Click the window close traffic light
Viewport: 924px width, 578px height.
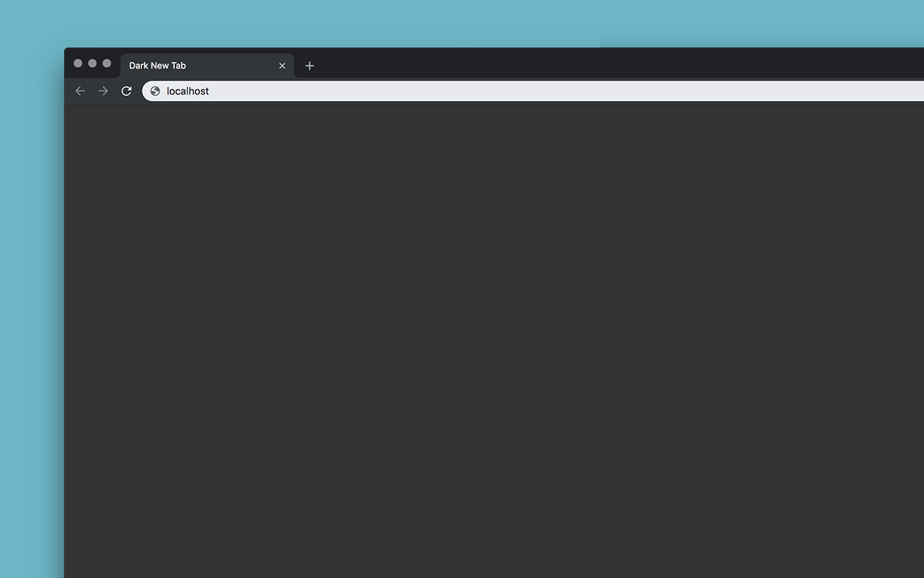pos(78,64)
